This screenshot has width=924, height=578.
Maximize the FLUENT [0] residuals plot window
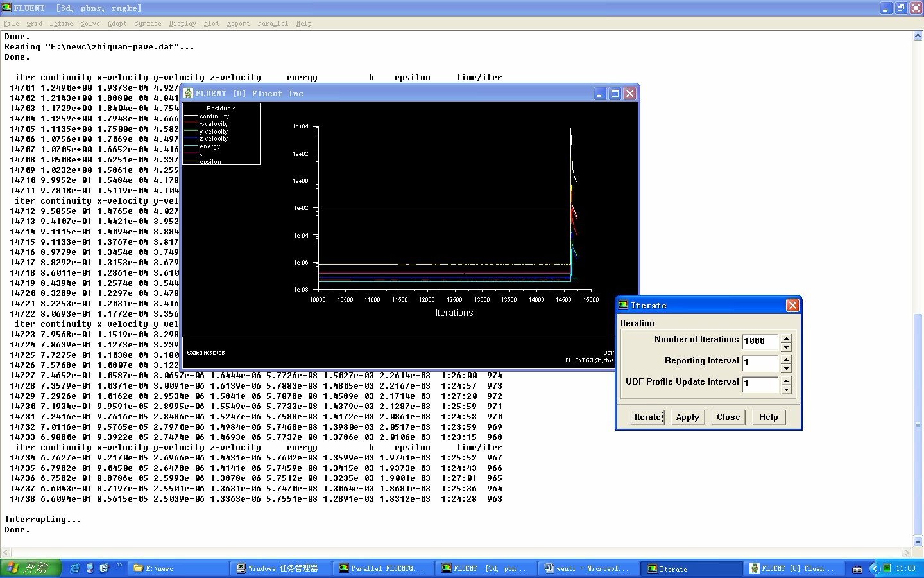point(615,94)
